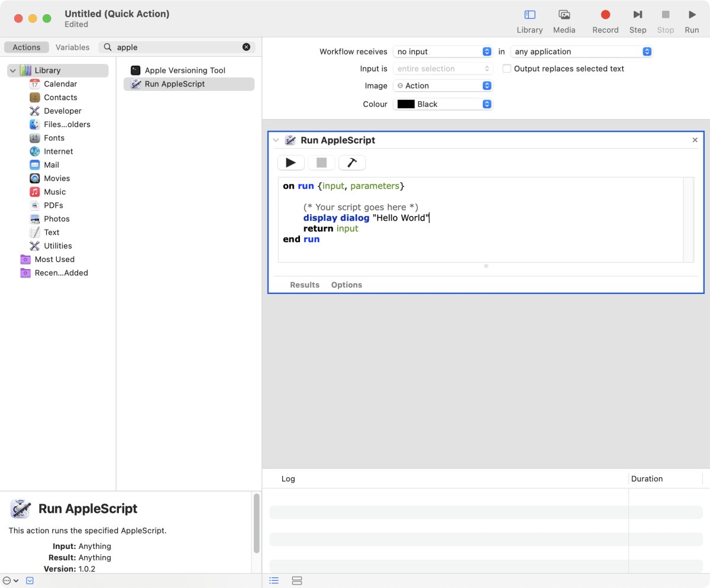
Task: Stop the running workflow
Action: pyautogui.click(x=666, y=21)
